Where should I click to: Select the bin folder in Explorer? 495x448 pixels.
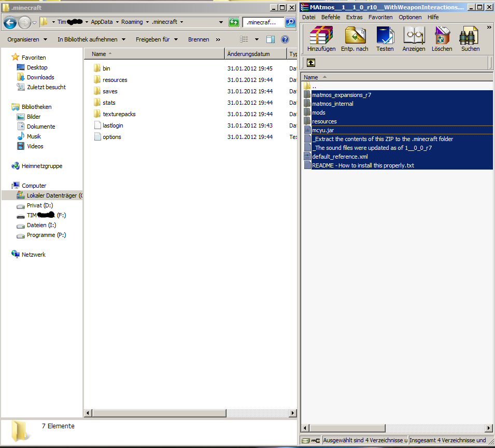coord(102,68)
